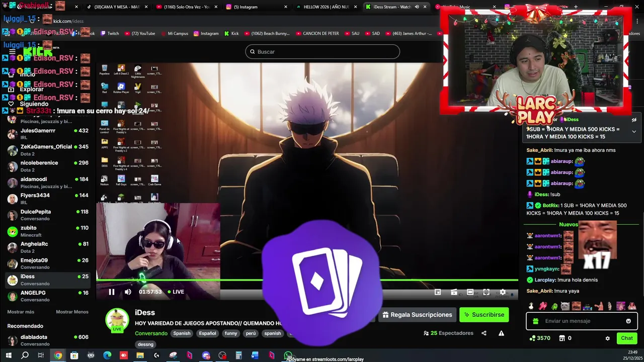
Task: Collapse list with Mostrar Menos
Action: [x=72, y=312]
